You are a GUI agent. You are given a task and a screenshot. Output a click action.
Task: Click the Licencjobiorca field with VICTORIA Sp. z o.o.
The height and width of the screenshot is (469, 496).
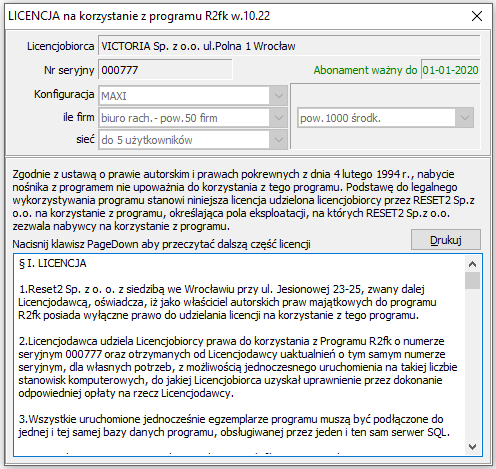coord(289,46)
